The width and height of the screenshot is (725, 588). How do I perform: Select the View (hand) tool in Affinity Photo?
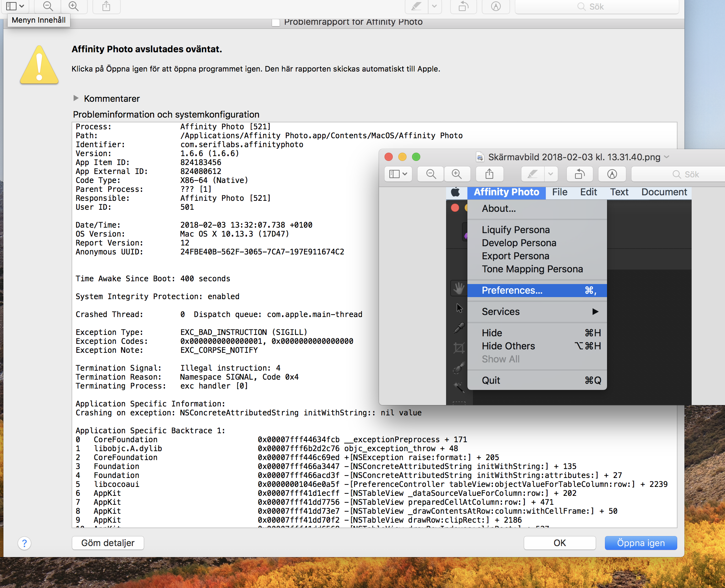[x=459, y=288]
